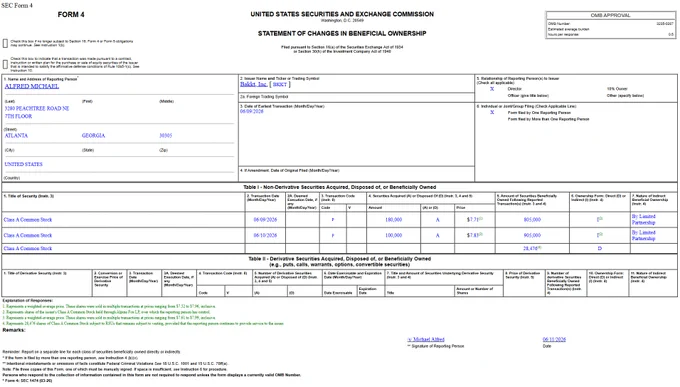680x387 pixels.
Task: Click explanation footnote 1 about weighted average price
Action: pyautogui.click(x=109, y=306)
